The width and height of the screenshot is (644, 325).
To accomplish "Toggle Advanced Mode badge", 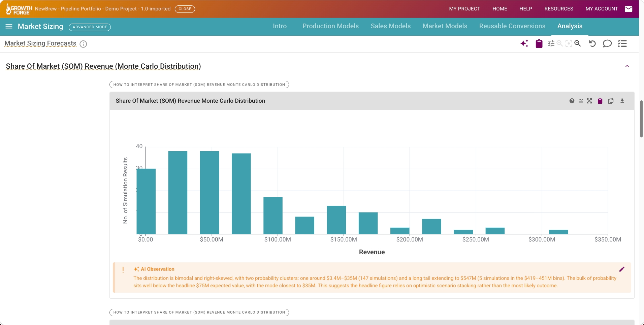I will (90, 27).
